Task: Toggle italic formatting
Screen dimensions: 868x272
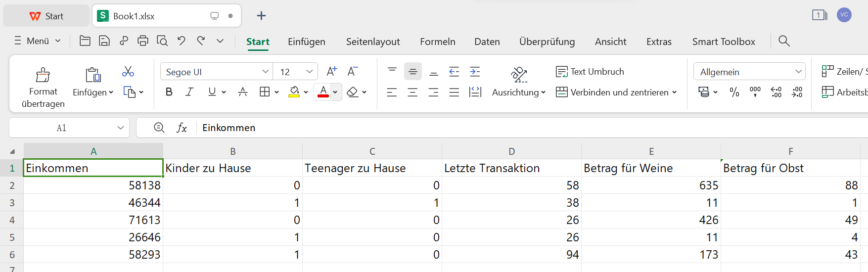Action: (x=189, y=92)
